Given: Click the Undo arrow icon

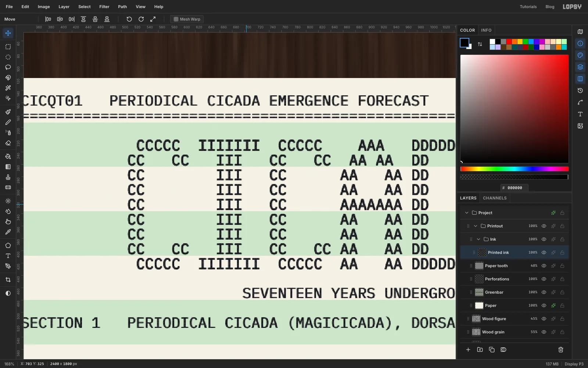Looking at the screenshot, I should point(129,19).
